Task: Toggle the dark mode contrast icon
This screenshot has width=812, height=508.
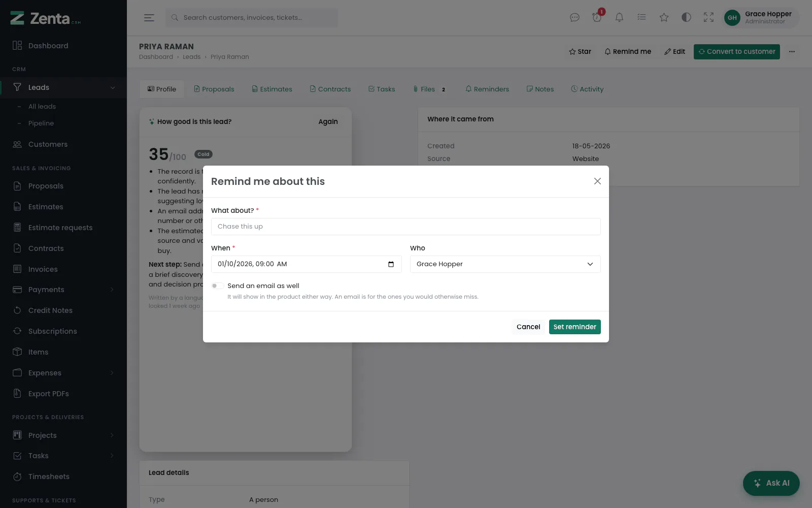Action: 686,18
